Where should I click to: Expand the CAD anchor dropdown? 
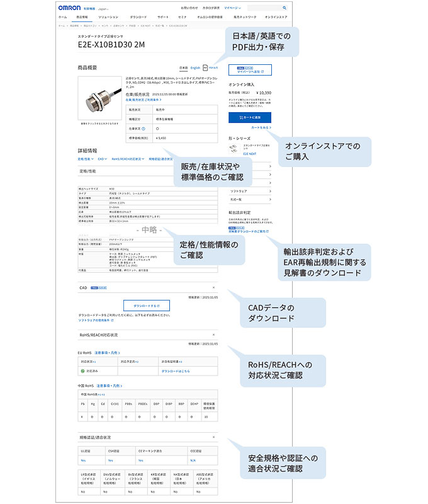pos(102,159)
